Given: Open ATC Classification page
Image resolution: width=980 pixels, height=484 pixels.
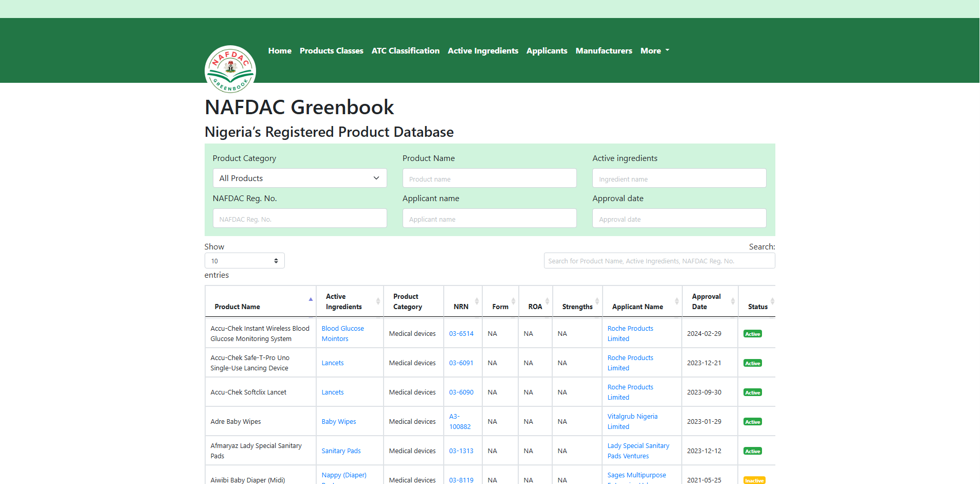Looking at the screenshot, I should pos(406,50).
